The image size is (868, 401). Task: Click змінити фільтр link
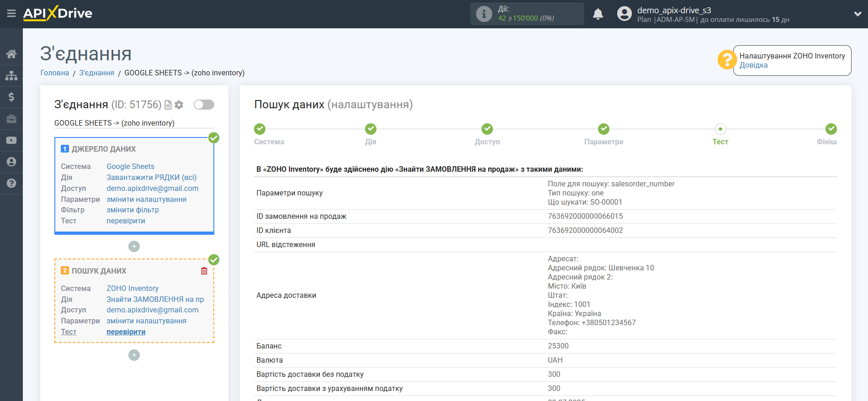(133, 210)
